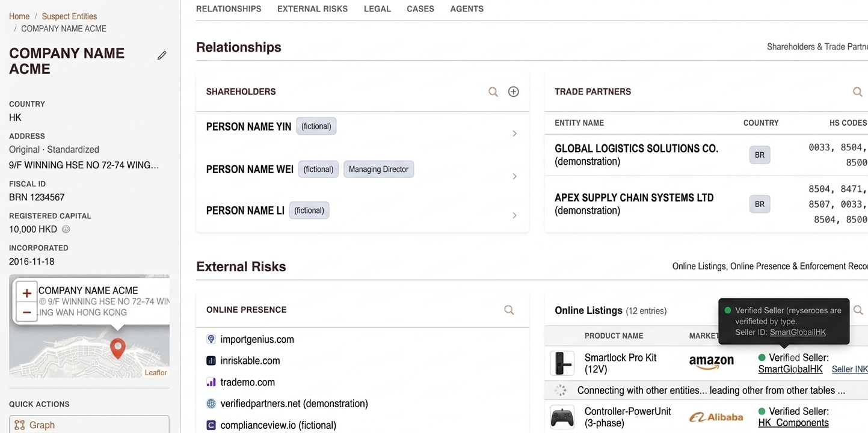Screen dimensions: 868x433
Task: Switch to the EXTERNAL RISKS tab
Action: tap(312, 9)
